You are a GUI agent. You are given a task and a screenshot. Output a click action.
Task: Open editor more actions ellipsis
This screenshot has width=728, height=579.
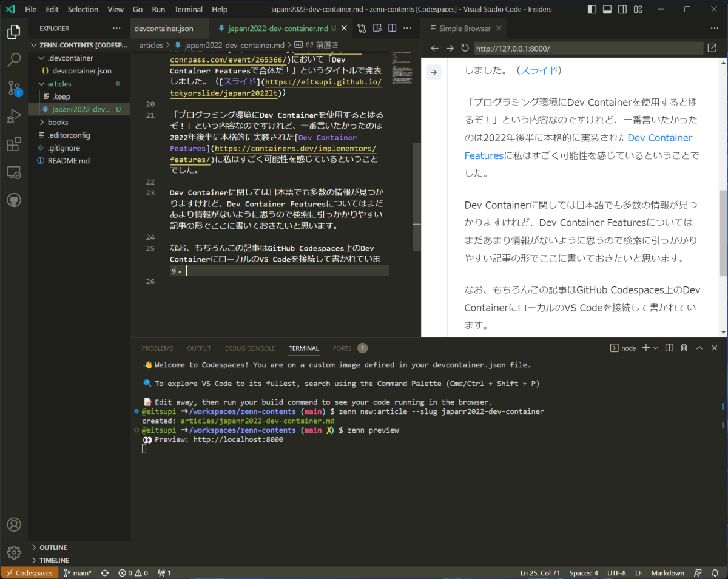408,29
